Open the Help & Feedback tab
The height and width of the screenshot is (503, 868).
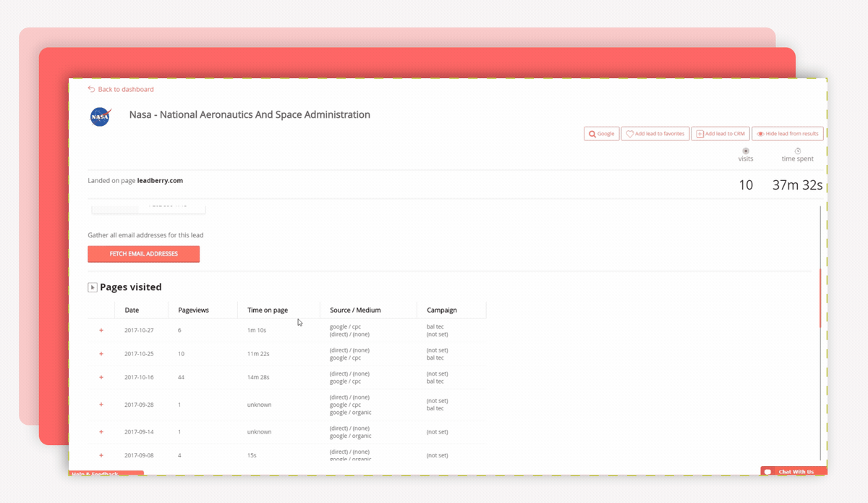click(x=106, y=473)
